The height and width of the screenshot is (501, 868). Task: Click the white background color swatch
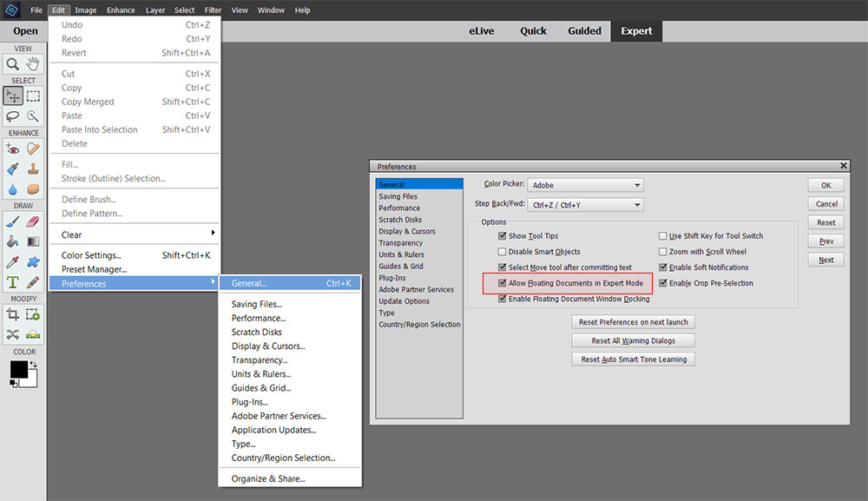(x=32, y=381)
